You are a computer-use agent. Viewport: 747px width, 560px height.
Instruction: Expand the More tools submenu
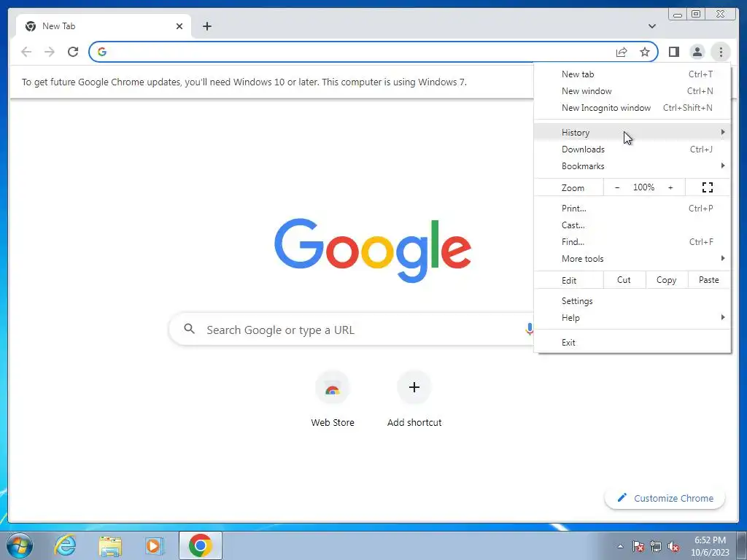tap(632, 259)
